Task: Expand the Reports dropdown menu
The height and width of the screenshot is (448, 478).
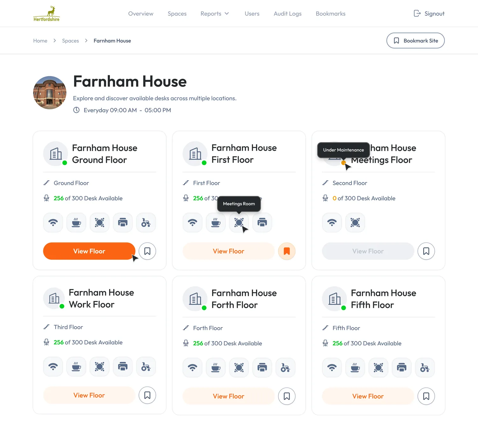Action: (x=215, y=14)
